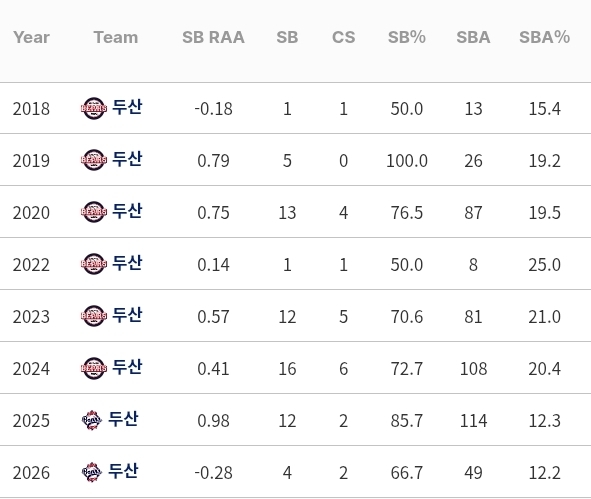Viewport: 591px width, 499px height.
Task: Open 두산 team link in 2025 row
Action: (x=123, y=419)
